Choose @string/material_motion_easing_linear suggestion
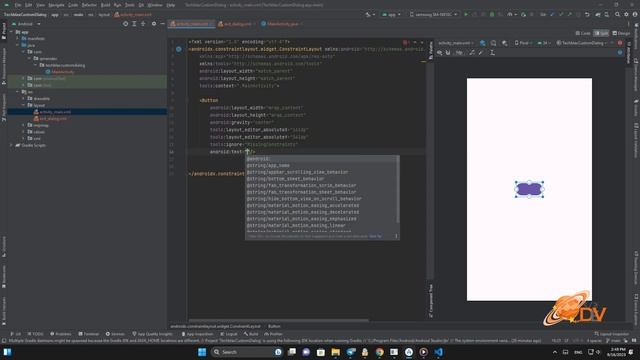The height and width of the screenshot is (360, 640). tap(296, 225)
